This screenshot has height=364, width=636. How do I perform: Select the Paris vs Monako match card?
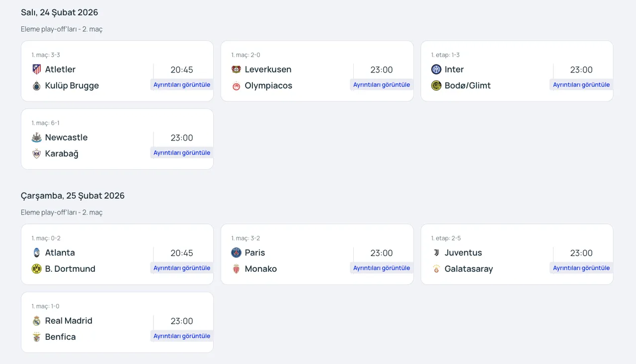click(317, 254)
